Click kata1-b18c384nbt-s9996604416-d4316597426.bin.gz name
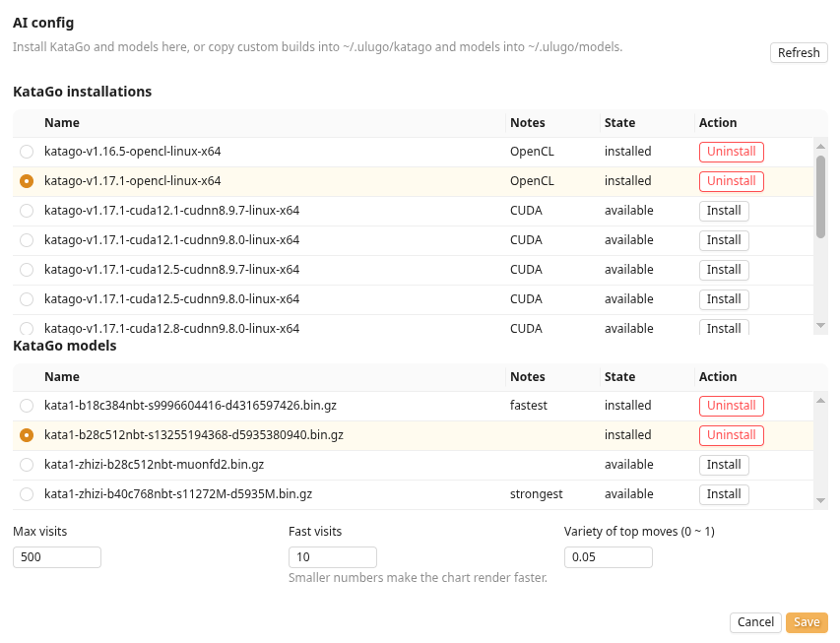The height and width of the screenshot is (643, 840). click(x=190, y=406)
